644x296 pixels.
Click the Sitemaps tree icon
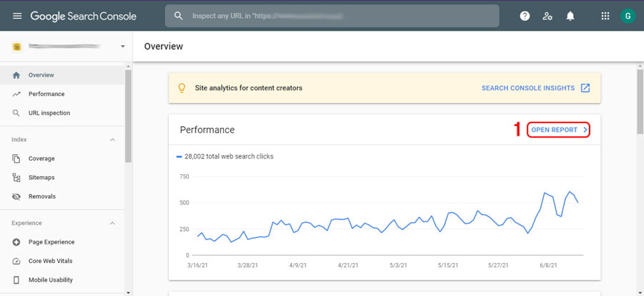click(16, 178)
